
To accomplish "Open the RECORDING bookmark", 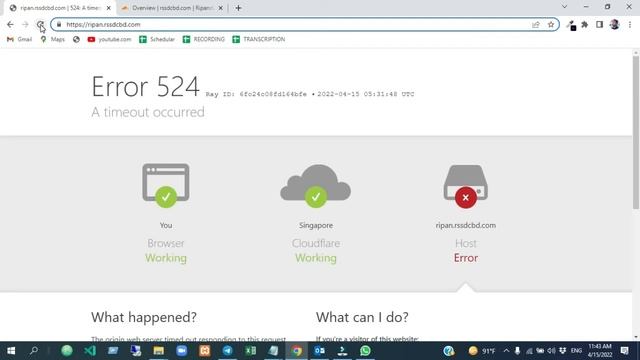I will pyautogui.click(x=204, y=39).
